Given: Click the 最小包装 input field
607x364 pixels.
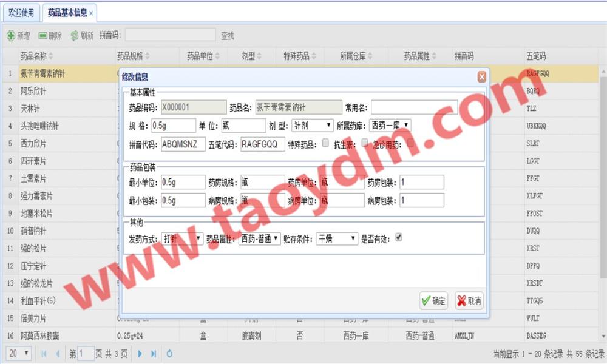Looking at the screenshot, I should coord(183,200).
